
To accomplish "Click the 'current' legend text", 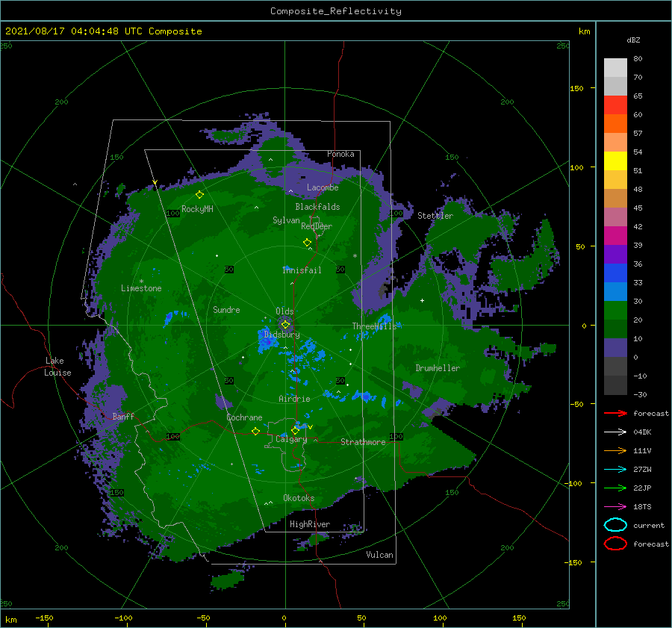I will (x=649, y=525).
